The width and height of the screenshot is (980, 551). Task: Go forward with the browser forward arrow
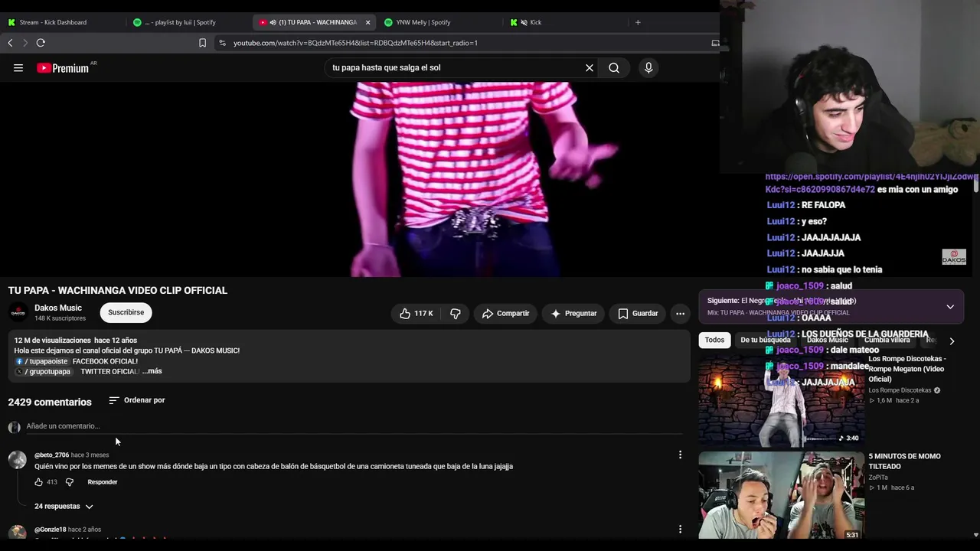pos(24,43)
